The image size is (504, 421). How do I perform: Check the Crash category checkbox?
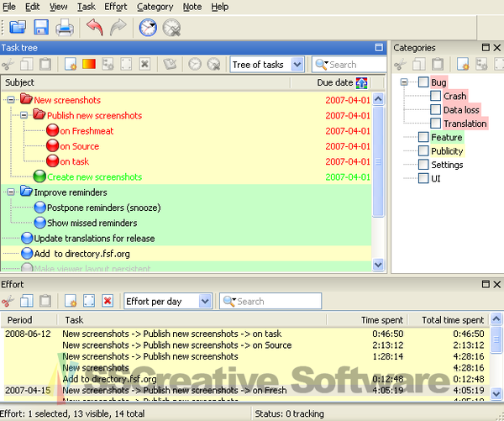point(435,96)
